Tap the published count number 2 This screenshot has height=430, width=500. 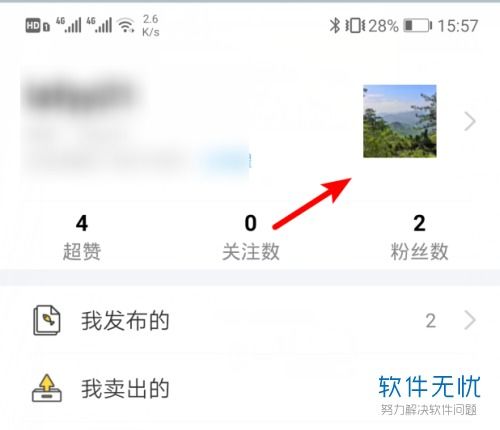[431, 321]
